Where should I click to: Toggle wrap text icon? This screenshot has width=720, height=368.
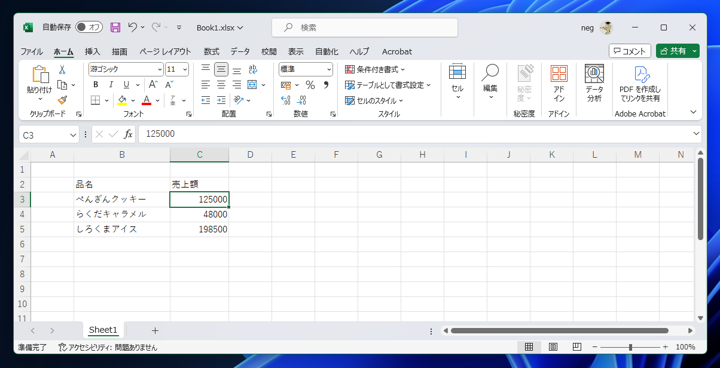click(253, 69)
